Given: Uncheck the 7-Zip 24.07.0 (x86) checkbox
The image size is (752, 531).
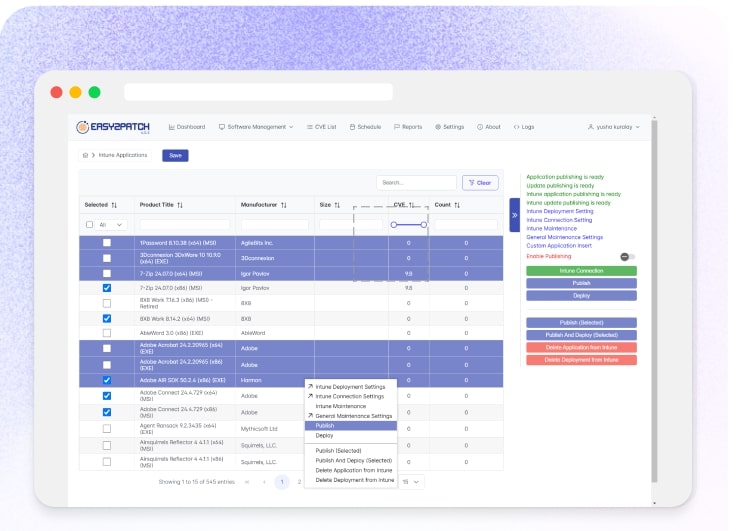Looking at the screenshot, I should point(107,288).
